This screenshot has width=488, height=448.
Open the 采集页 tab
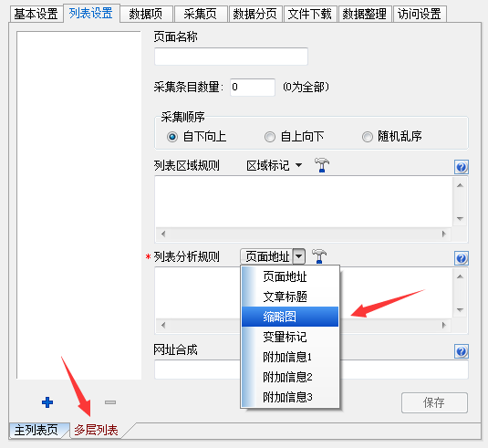[x=201, y=14]
